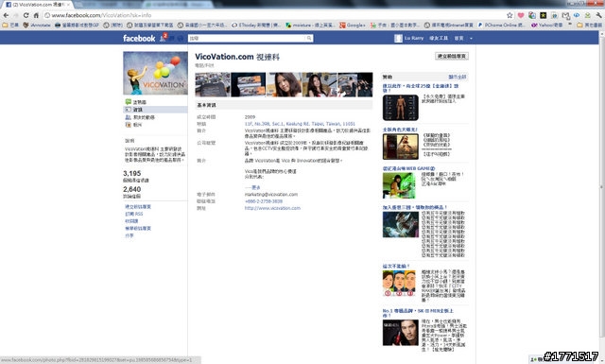Open the cartoon three faces ad image
The image size is (605, 364).
(x=399, y=284)
